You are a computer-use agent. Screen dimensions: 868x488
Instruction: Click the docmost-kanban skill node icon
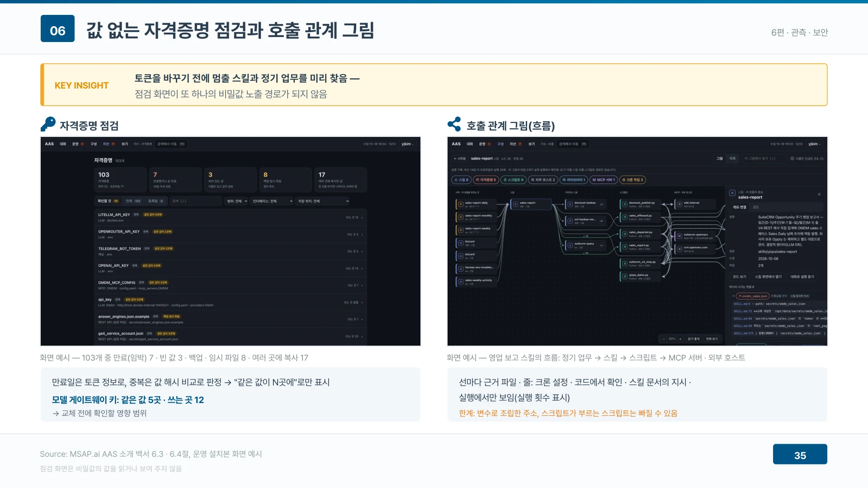click(570, 204)
